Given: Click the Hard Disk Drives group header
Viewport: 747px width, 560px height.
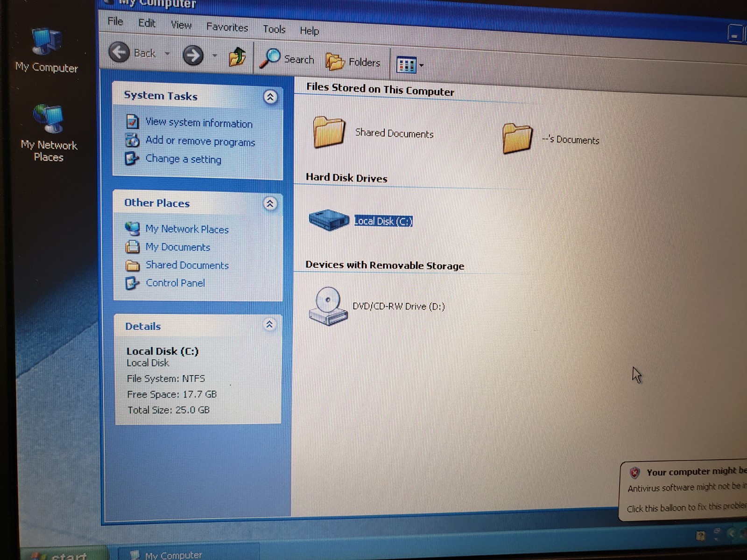Looking at the screenshot, I should [346, 178].
